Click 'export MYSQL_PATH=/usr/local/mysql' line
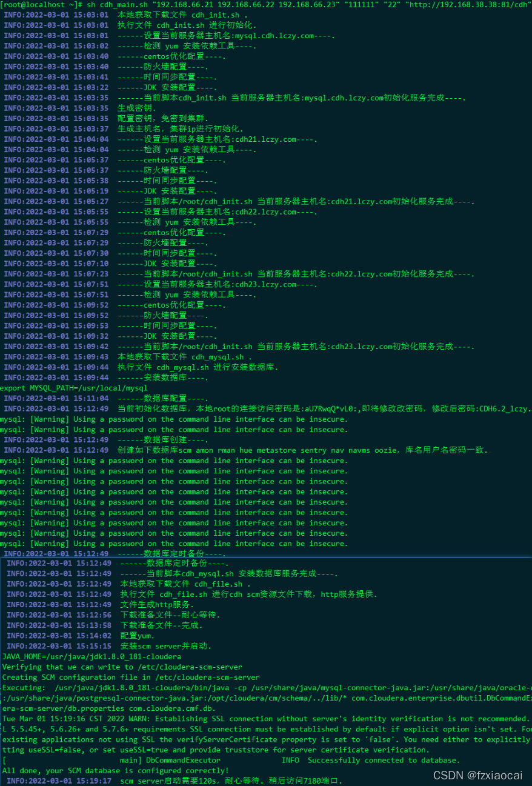The image size is (532, 786). [74, 388]
